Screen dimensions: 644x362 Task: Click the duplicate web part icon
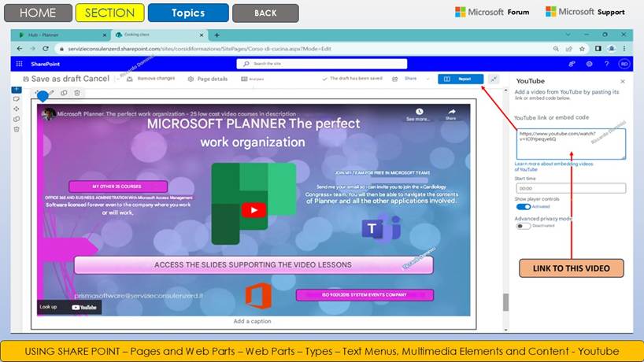[x=64, y=93]
